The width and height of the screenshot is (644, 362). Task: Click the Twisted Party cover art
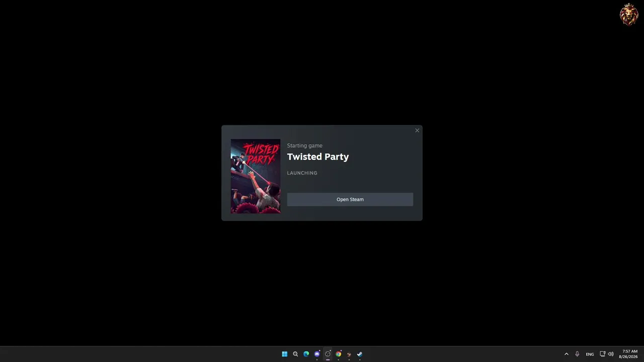click(256, 176)
